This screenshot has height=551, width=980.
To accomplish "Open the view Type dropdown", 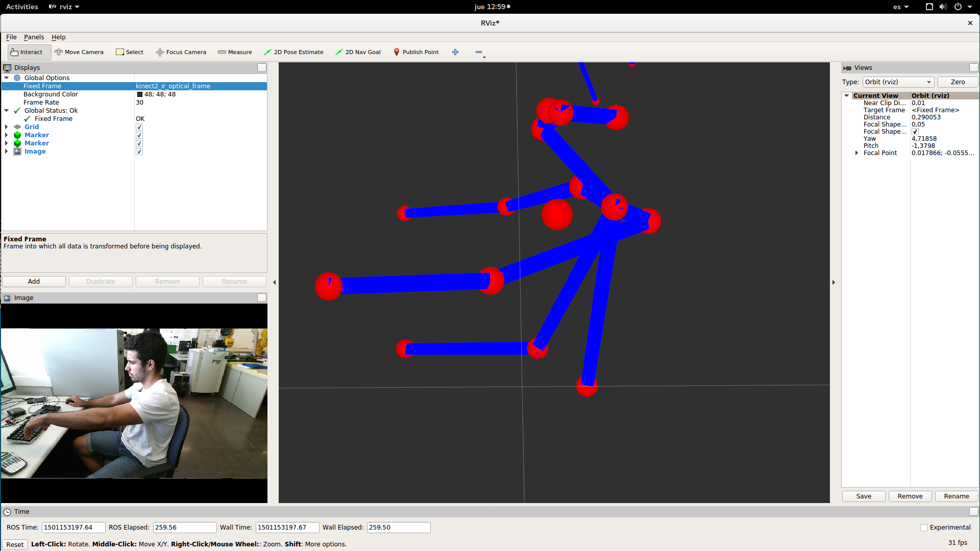I will 898,82.
